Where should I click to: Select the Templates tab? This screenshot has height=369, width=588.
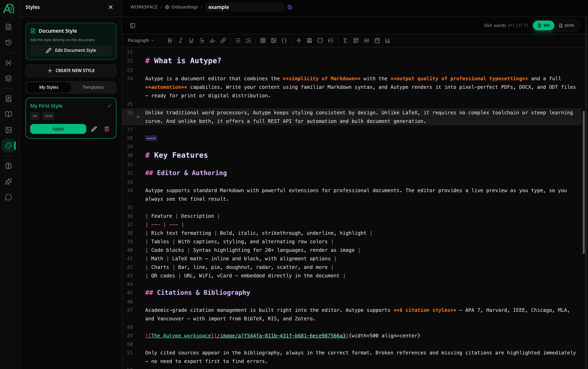(x=93, y=87)
